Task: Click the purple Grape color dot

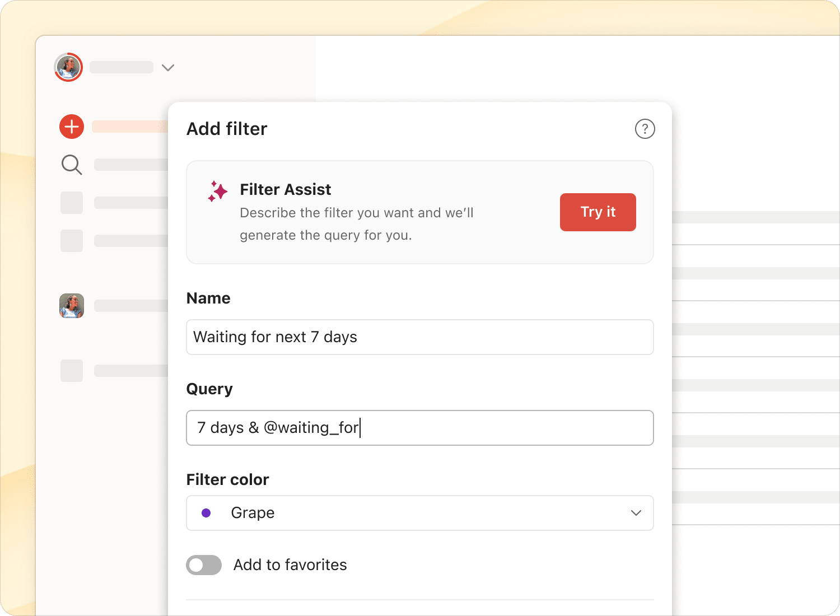Action: (206, 513)
